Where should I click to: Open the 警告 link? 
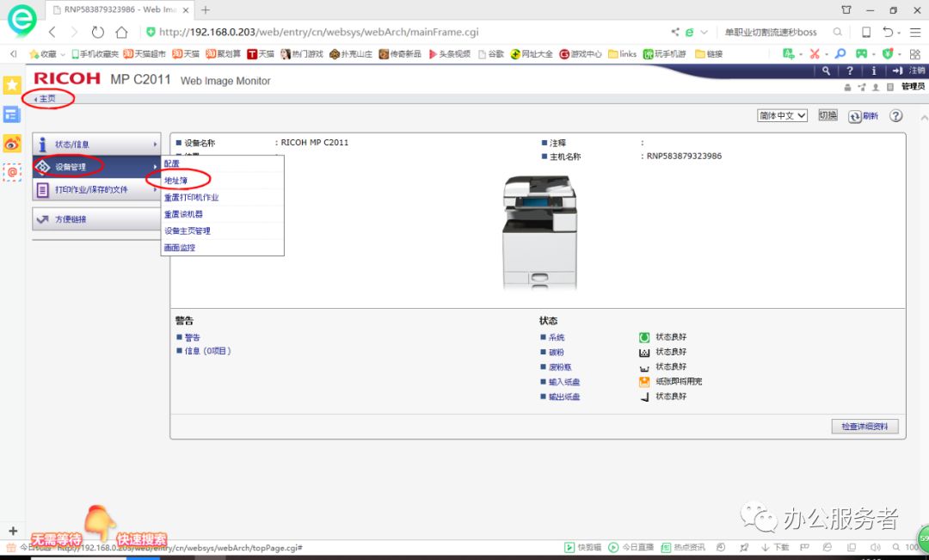[192, 337]
